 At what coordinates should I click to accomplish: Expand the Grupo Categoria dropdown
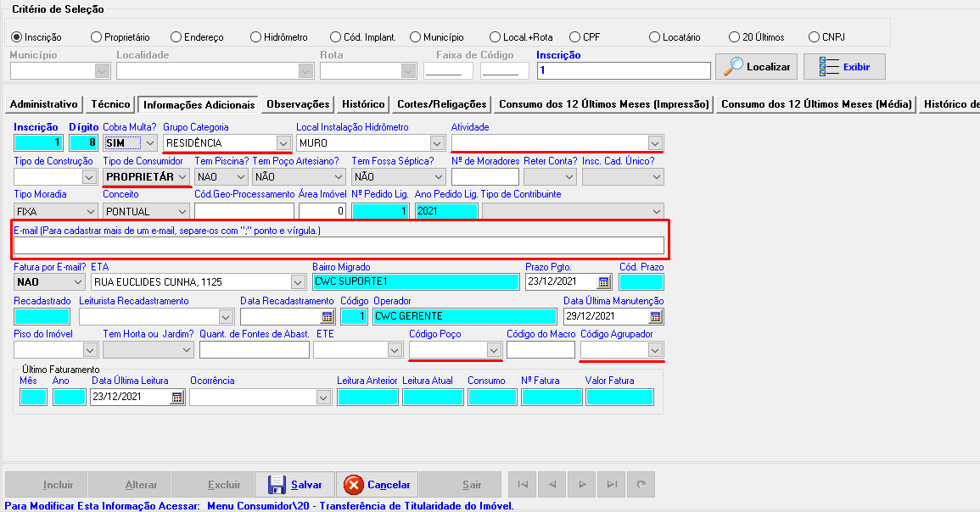point(283,143)
